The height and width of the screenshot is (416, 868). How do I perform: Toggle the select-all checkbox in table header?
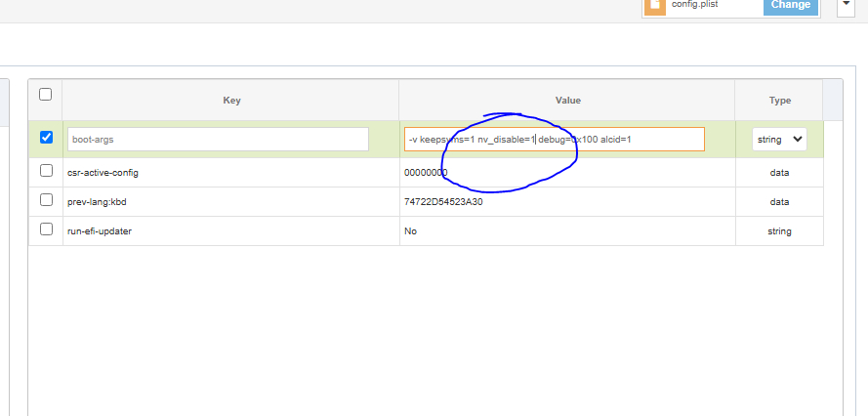coord(45,95)
